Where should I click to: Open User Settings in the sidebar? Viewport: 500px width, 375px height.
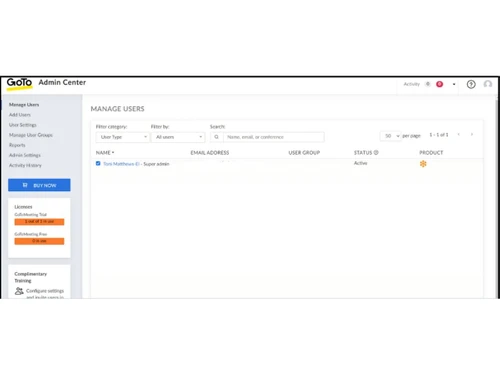pos(23,125)
